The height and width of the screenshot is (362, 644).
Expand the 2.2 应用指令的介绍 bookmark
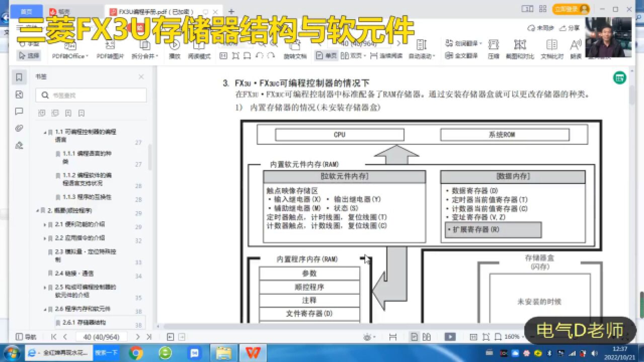coord(45,238)
